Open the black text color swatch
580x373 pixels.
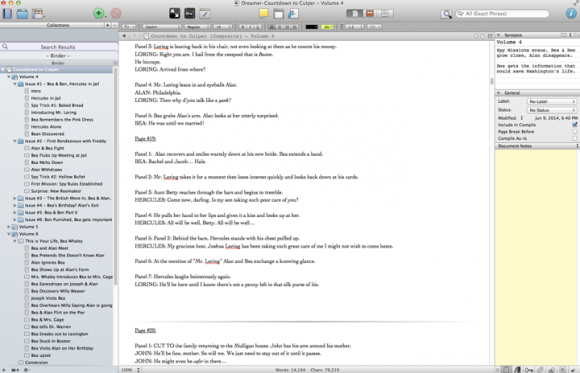click(x=311, y=27)
